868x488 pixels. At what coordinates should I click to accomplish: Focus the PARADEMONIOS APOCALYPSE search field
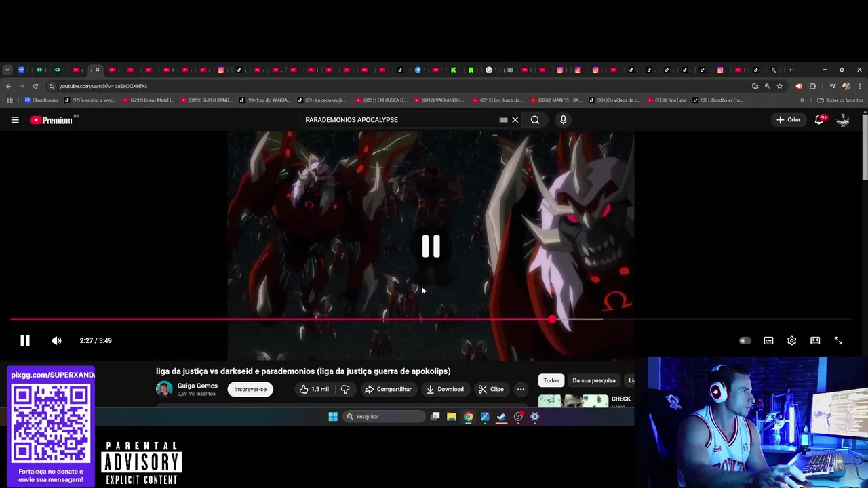(x=400, y=120)
